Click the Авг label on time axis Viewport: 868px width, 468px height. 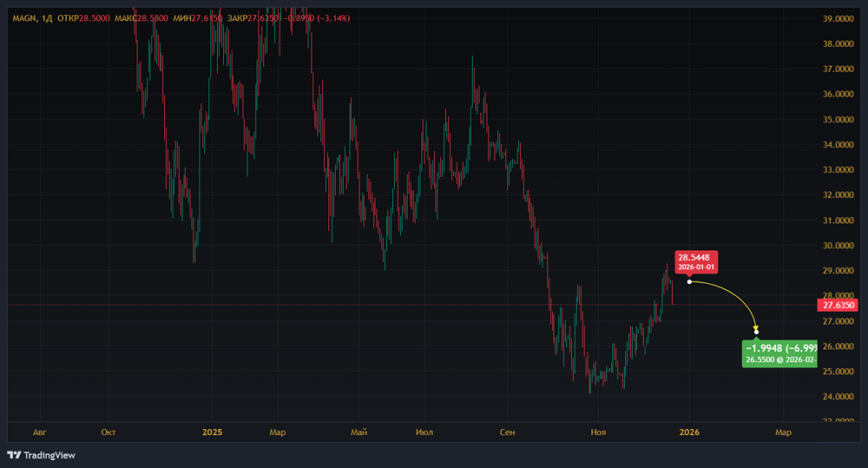[x=40, y=432]
